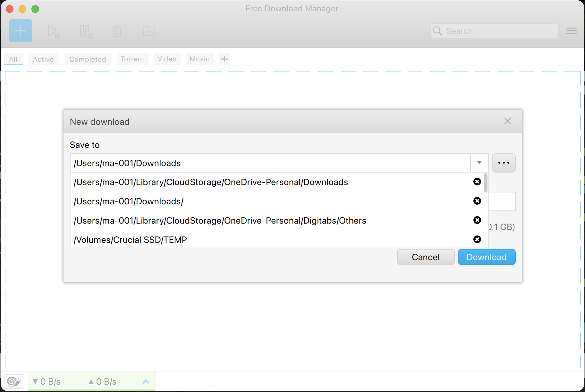Remove Digitabs/Others path from history
Image resolution: width=585 pixels, height=392 pixels.
click(x=477, y=220)
